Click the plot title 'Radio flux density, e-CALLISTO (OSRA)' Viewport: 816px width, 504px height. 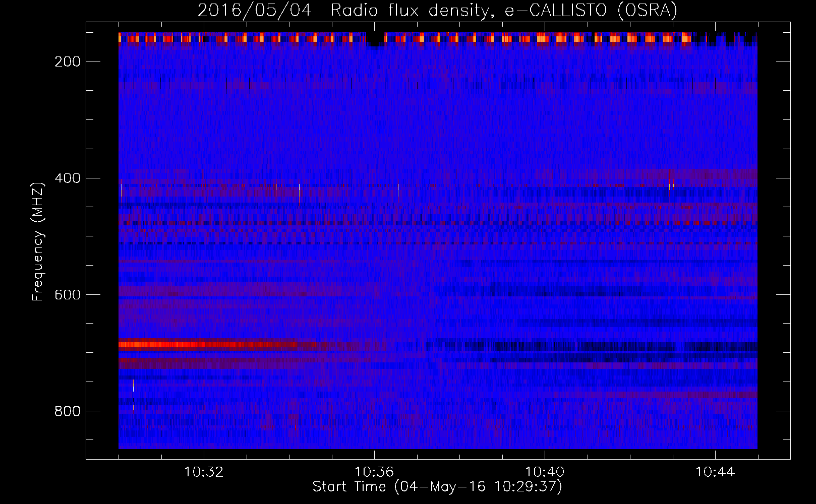504,10
